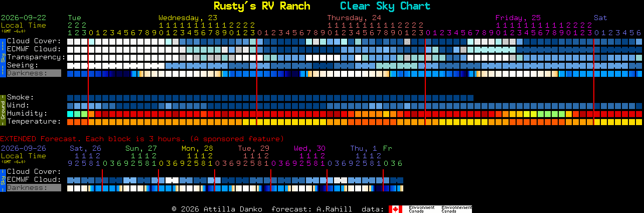Click the English Environment Canada logo text
This screenshot has height=213, width=644.
click(421, 209)
